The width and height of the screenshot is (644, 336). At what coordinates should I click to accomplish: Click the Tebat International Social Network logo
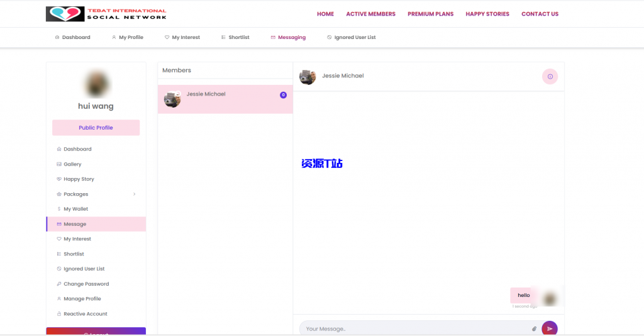pos(106,14)
